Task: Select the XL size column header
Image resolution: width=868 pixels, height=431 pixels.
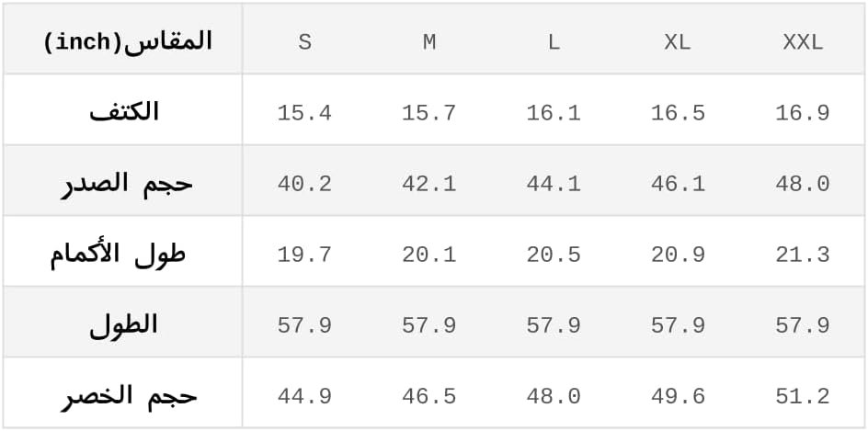Action: (x=678, y=42)
